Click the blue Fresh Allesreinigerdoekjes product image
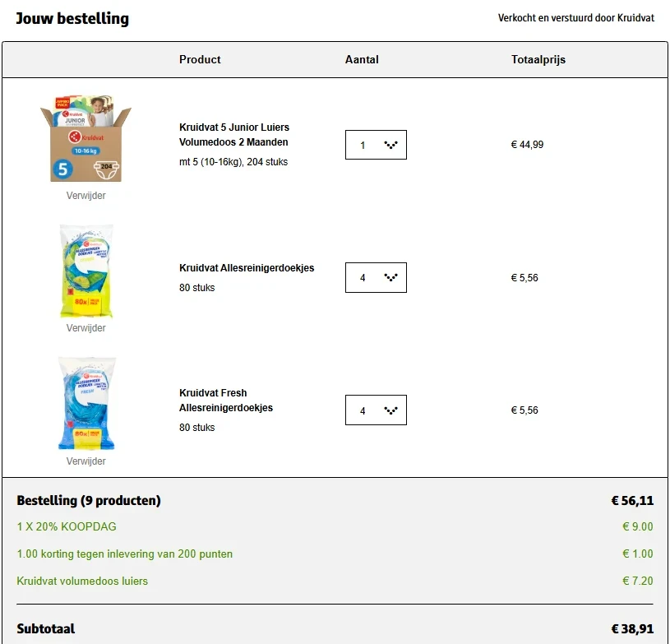This screenshot has height=644, width=670. tap(85, 404)
